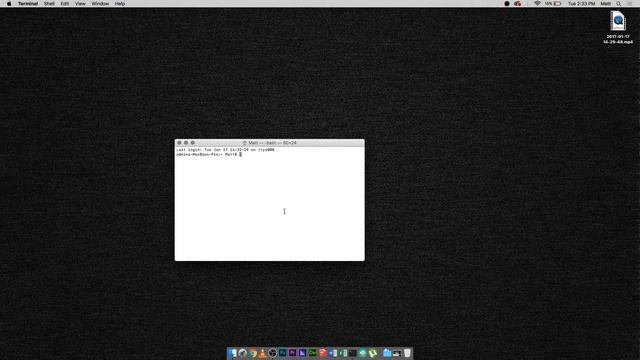This screenshot has height=360, width=640.
Task: Open the View menu
Action: point(80,4)
